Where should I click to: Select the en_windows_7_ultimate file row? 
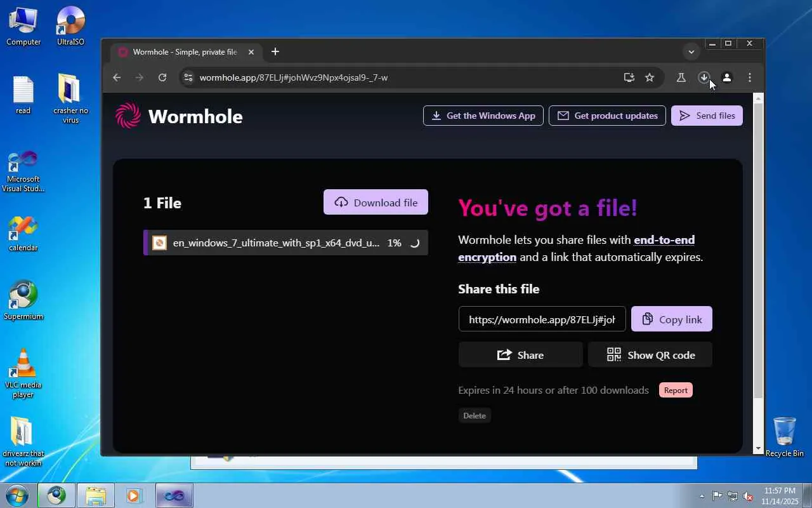(285, 243)
